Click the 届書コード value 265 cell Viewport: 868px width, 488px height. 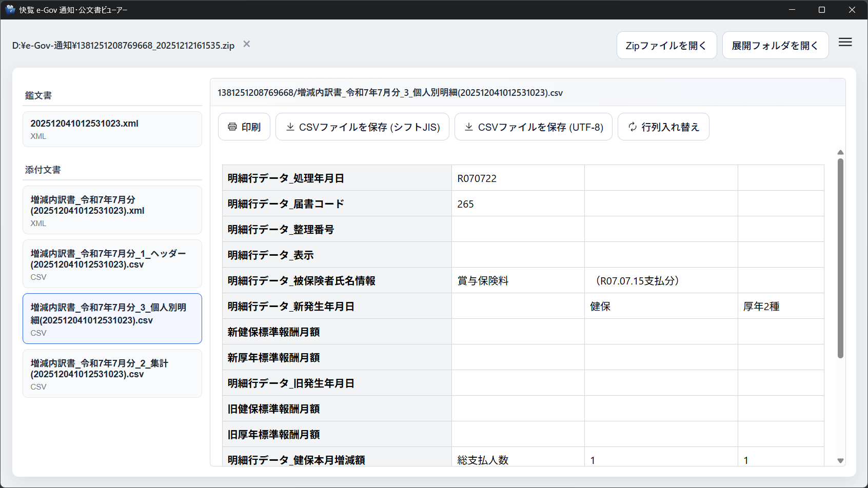(x=518, y=204)
